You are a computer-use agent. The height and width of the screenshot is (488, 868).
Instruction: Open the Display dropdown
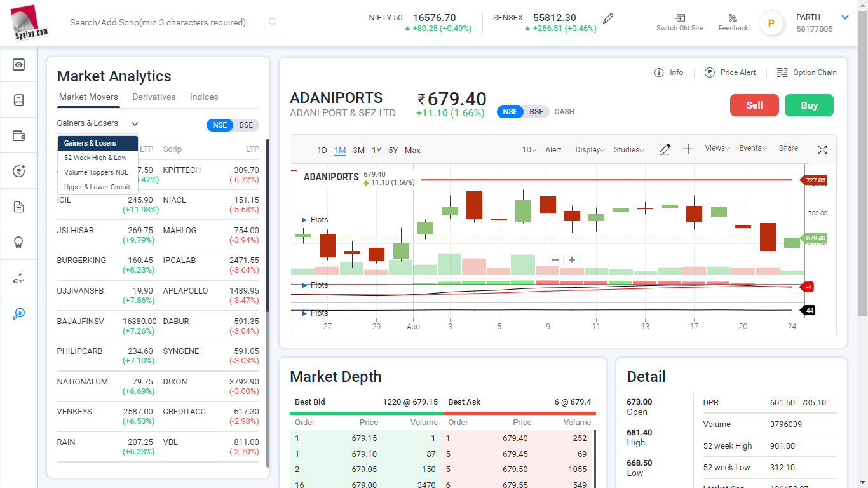tap(590, 150)
